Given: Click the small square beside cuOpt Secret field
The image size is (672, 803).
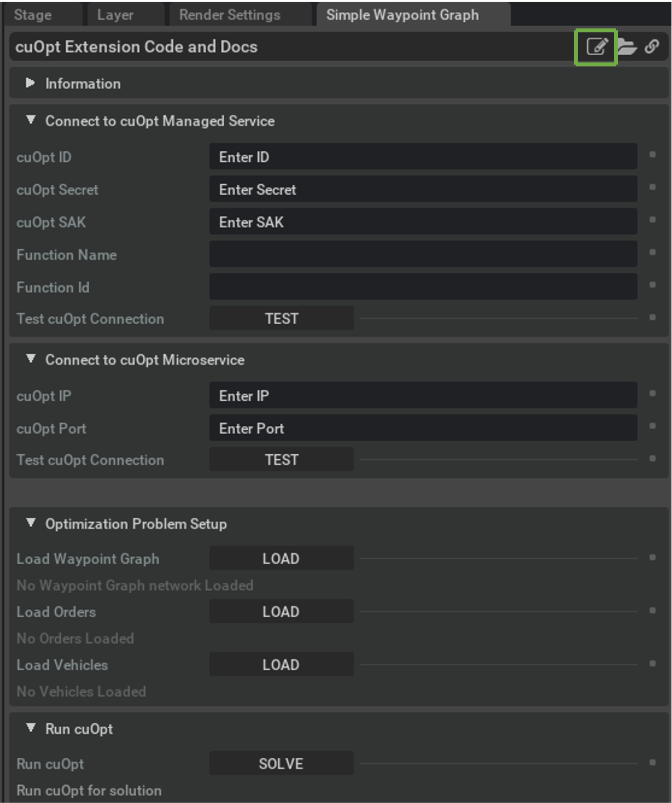Looking at the screenshot, I should tap(652, 187).
